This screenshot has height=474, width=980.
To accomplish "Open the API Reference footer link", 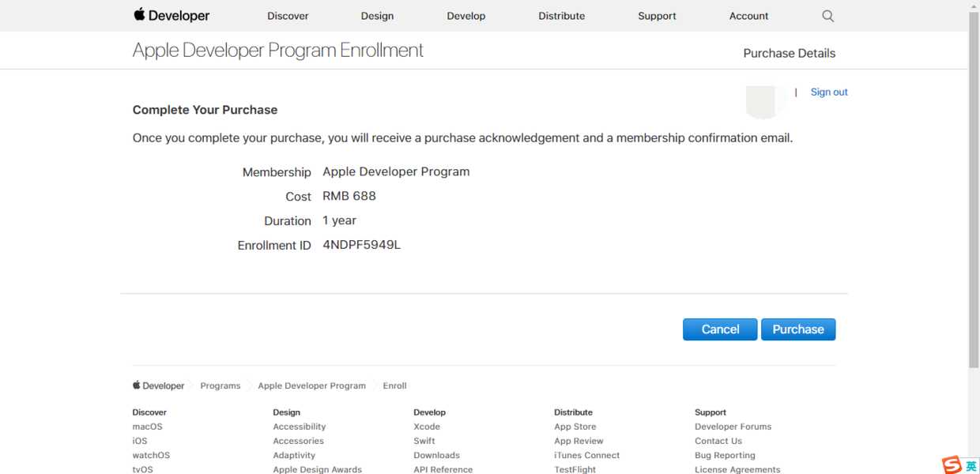I will [443, 469].
